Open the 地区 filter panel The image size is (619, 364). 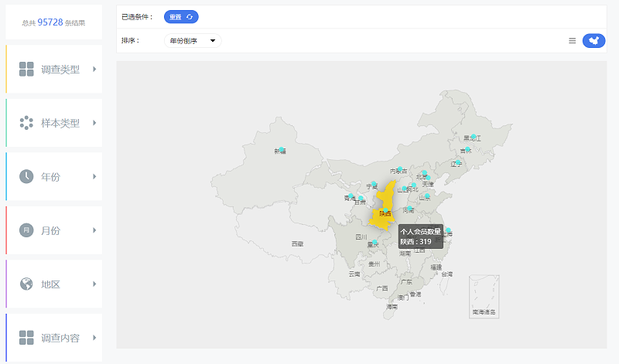click(x=53, y=284)
